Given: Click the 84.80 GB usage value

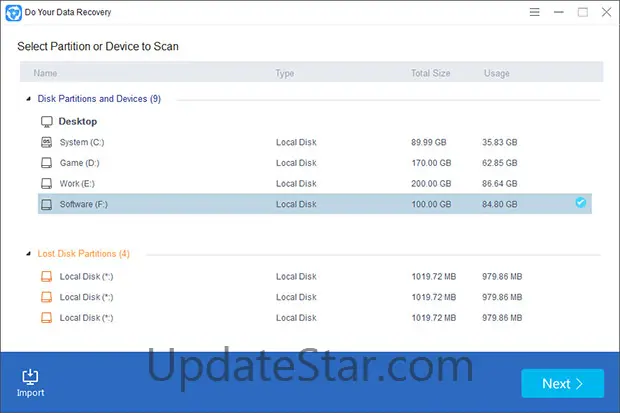Looking at the screenshot, I should 499,204.
